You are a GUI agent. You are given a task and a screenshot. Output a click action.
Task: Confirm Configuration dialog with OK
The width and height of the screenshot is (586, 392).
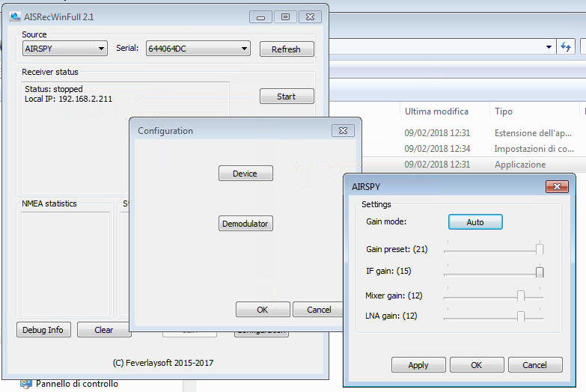click(x=263, y=310)
